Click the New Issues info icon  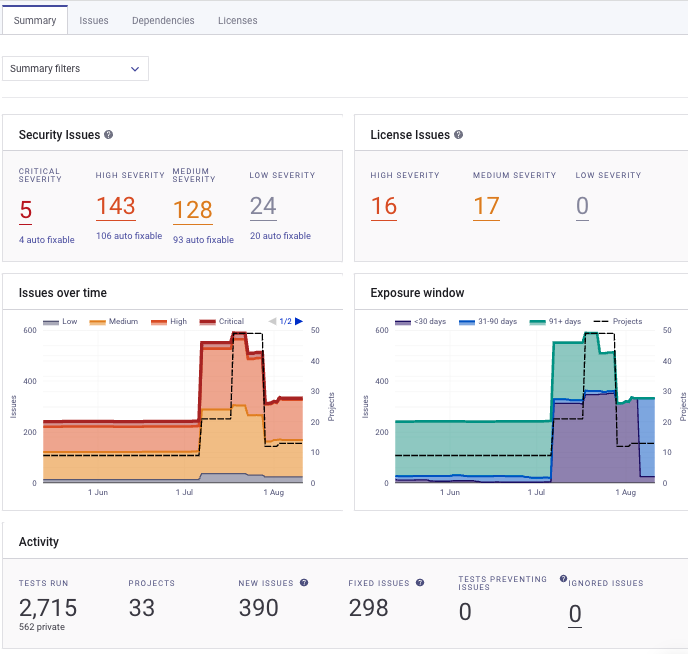coord(304,582)
